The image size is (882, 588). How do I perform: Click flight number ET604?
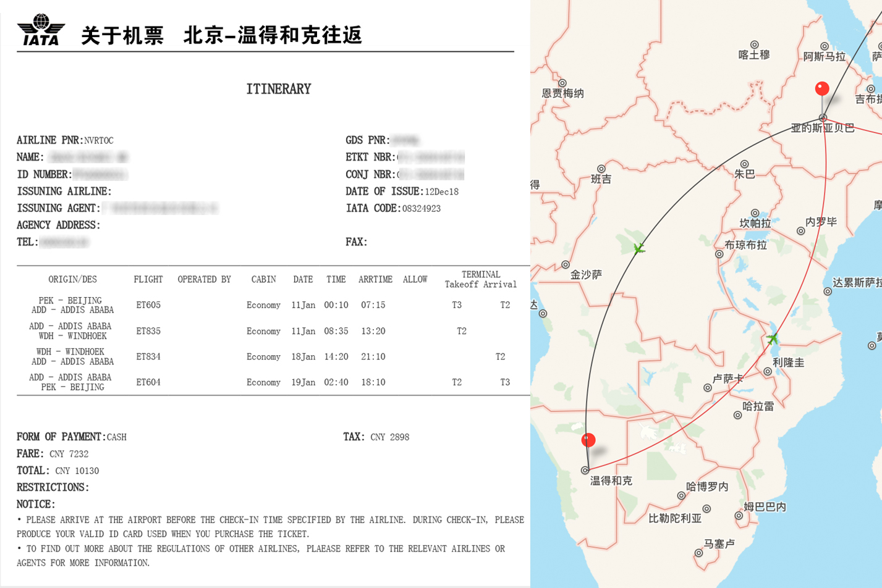(x=148, y=382)
